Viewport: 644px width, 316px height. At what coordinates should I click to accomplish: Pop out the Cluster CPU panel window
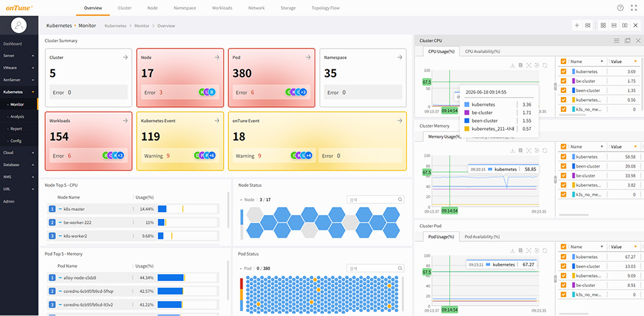pyautogui.click(x=627, y=40)
